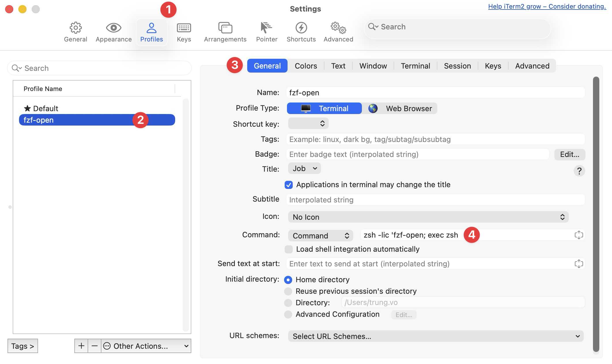Switch to the Colors tab

pos(306,66)
